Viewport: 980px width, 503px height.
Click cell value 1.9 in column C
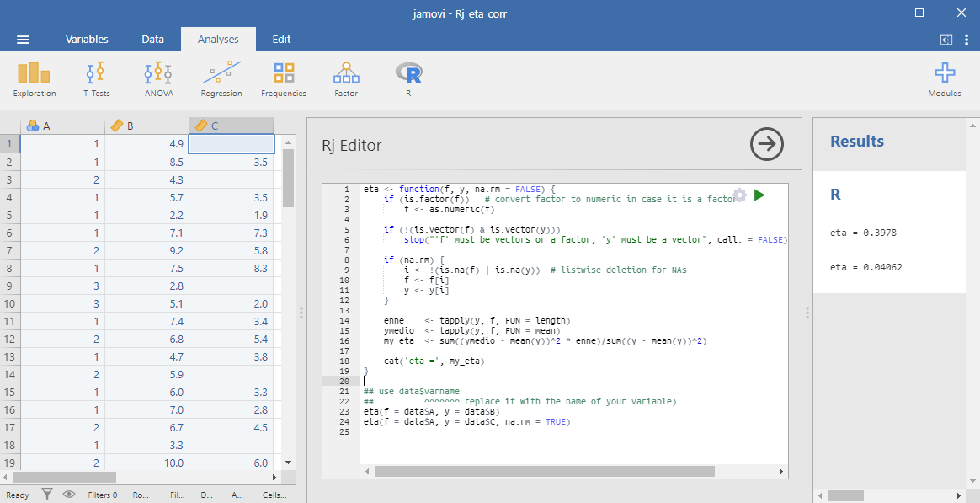point(231,215)
